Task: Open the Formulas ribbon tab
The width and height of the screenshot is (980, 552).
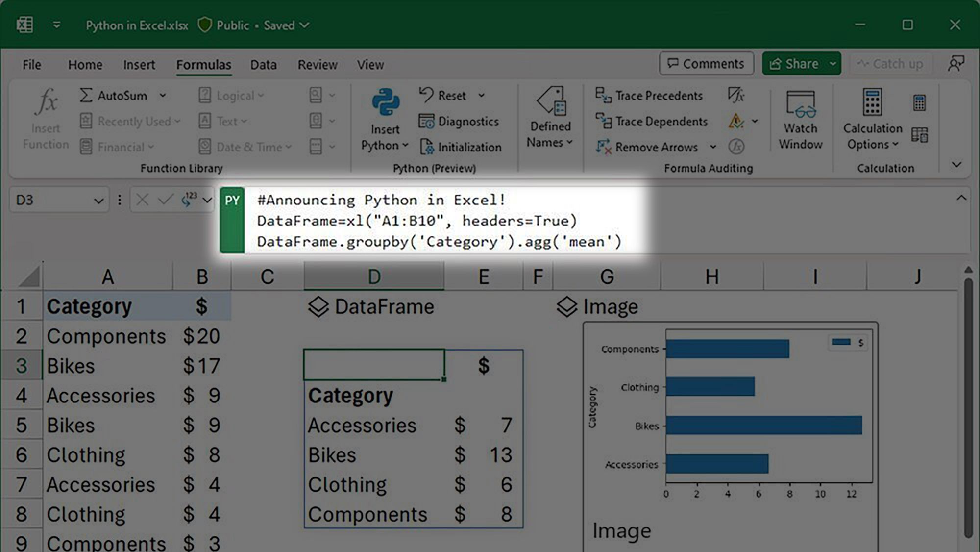Action: (x=204, y=64)
